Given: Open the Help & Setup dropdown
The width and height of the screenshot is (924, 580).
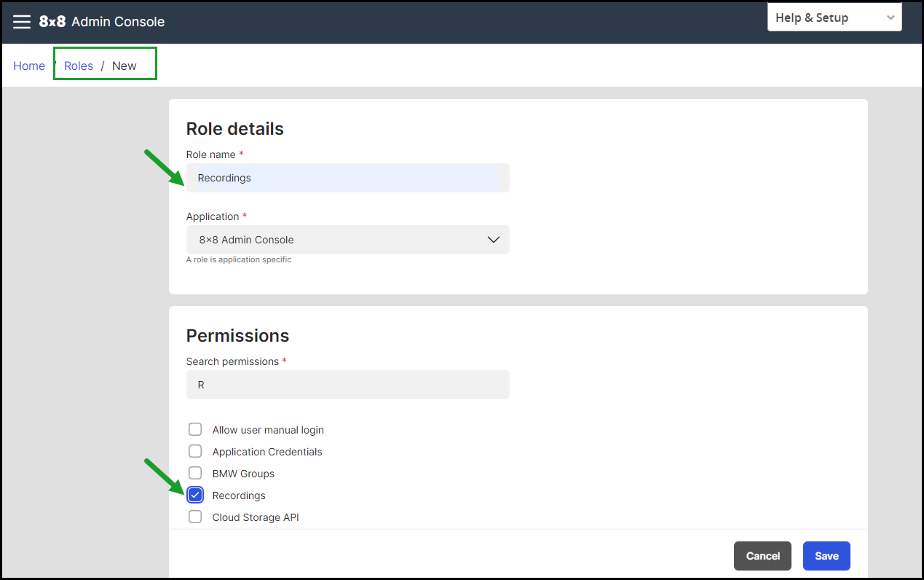Looking at the screenshot, I should coord(834,17).
